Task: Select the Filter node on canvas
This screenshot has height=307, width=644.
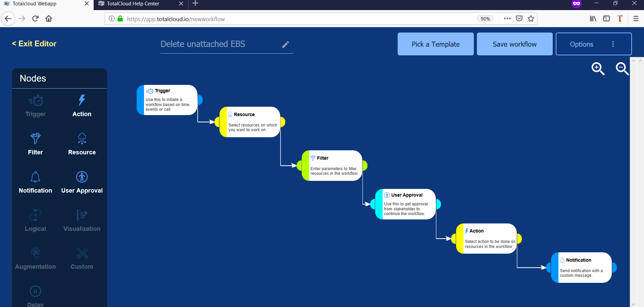Action: point(332,165)
